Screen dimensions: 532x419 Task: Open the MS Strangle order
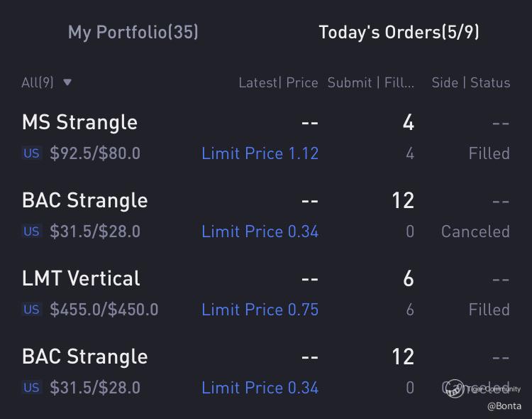click(79, 122)
